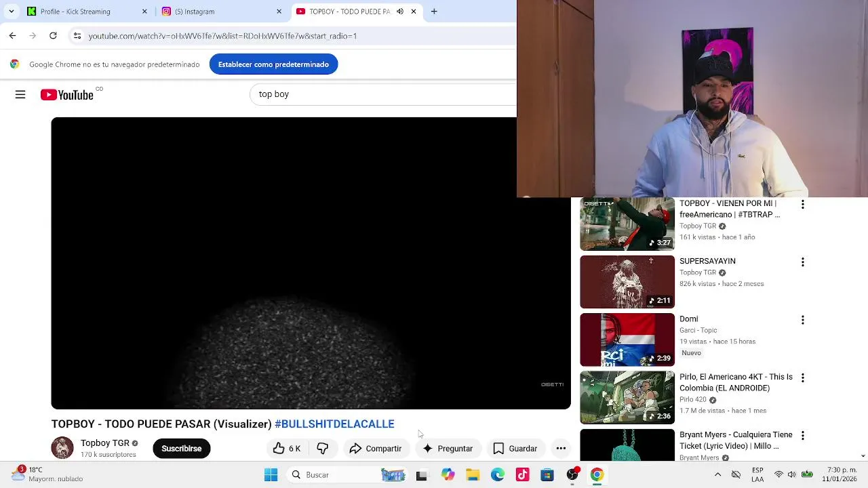This screenshot has width=868, height=488.
Task: Switch to Profile - Kick Streaming tab
Action: click(x=85, y=12)
